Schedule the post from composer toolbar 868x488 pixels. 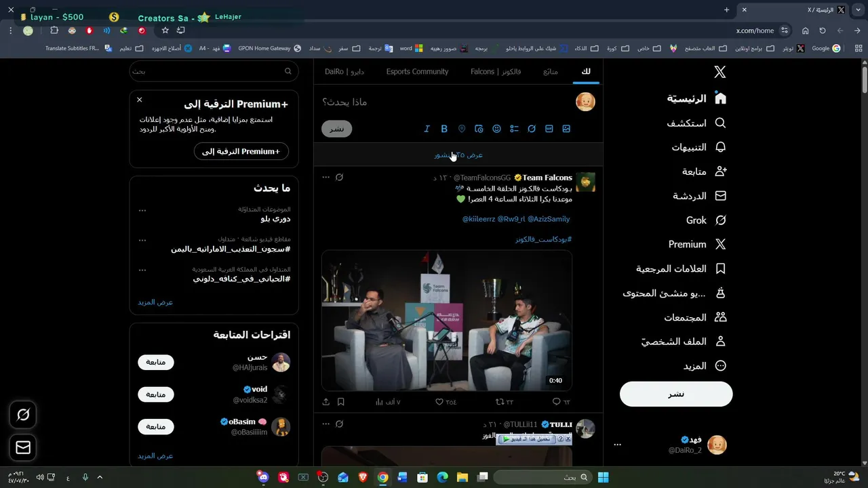[x=479, y=129]
